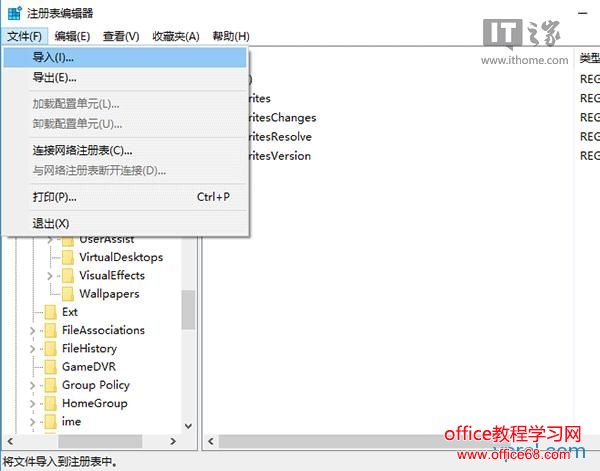Select the FileAssociations key label

[x=103, y=330]
